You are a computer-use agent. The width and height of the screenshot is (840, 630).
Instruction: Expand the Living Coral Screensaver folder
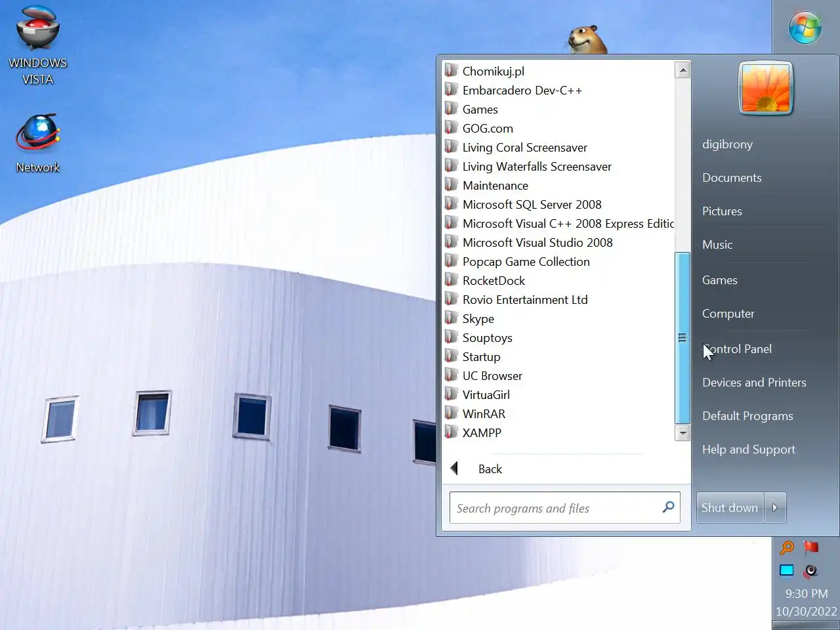click(x=558, y=147)
